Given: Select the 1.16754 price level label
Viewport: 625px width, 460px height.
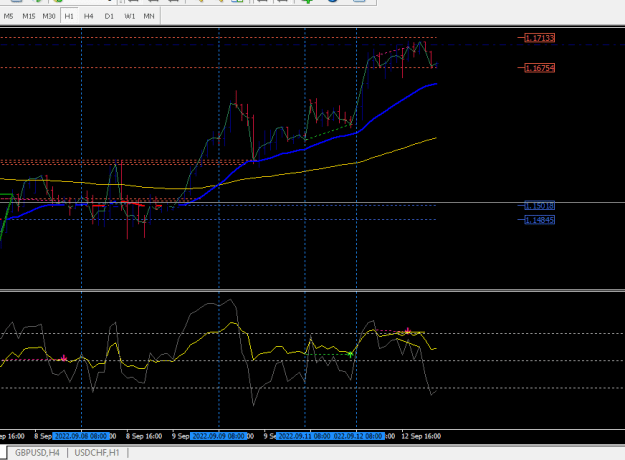Looking at the screenshot, I should click(539, 68).
